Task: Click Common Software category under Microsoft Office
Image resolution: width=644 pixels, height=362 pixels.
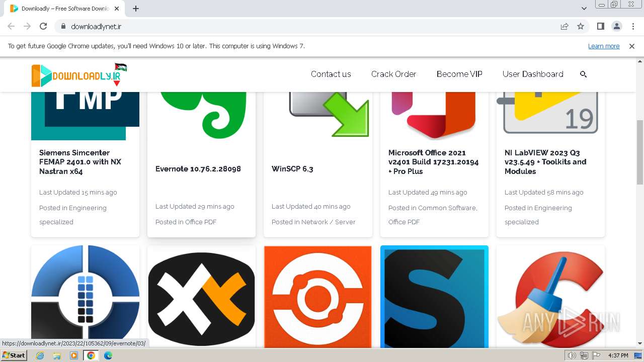Action: click(447, 208)
